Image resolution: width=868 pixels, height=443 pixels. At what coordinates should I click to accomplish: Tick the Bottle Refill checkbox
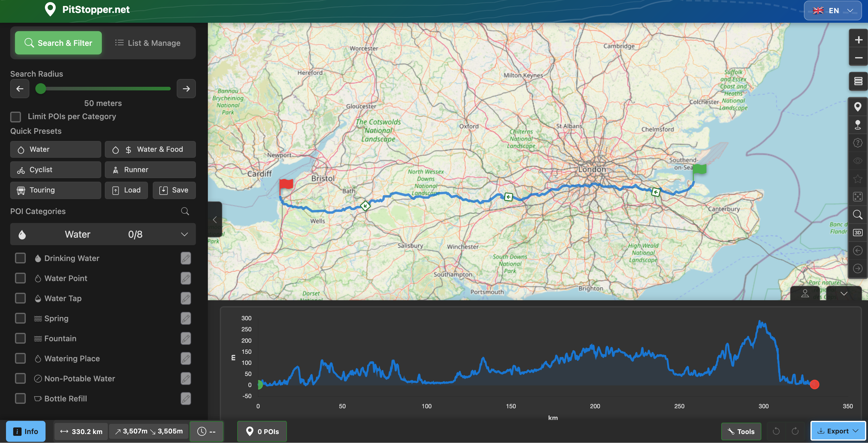click(20, 399)
